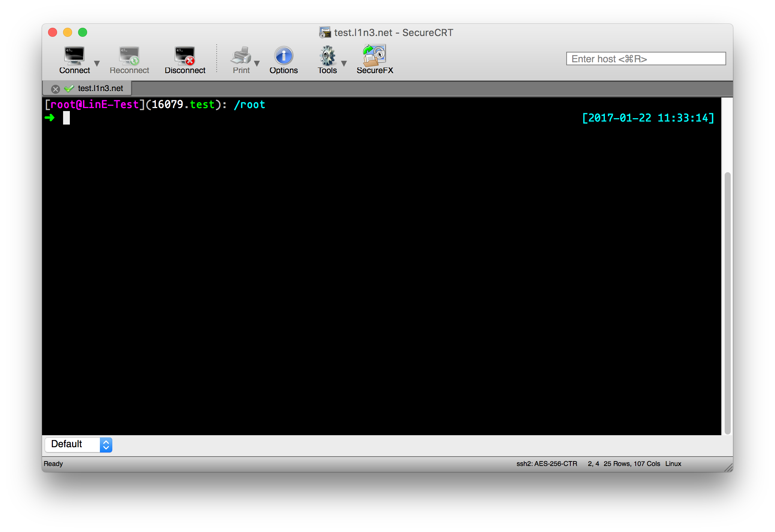Launch SecureFX from toolbar
This screenshot has width=775, height=532.
tap(374, 56)
